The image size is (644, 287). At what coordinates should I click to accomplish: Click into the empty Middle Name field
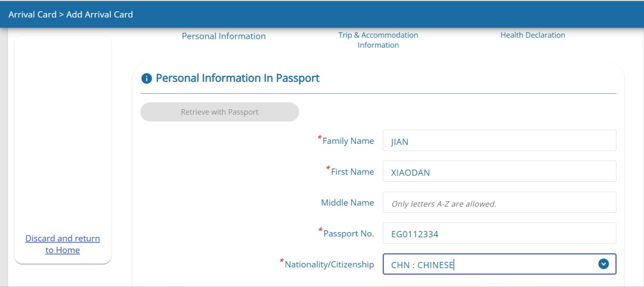[x=500, y=202]
